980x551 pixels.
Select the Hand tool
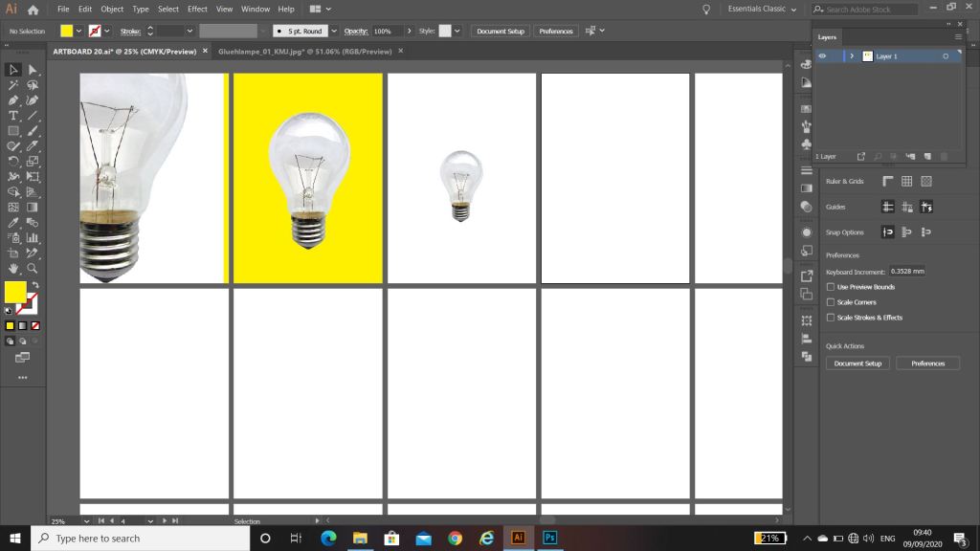point(13,269)
